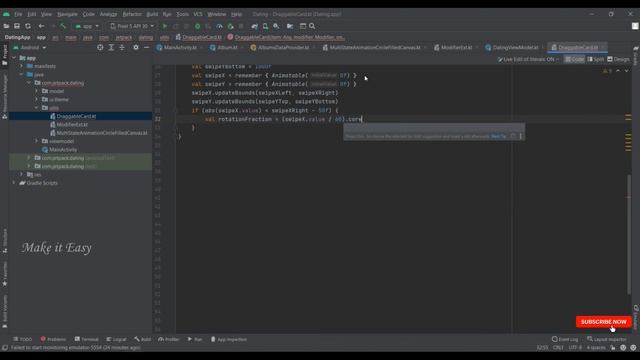Open the Favorites sidebar panel
640x360 pixels.
4,274
